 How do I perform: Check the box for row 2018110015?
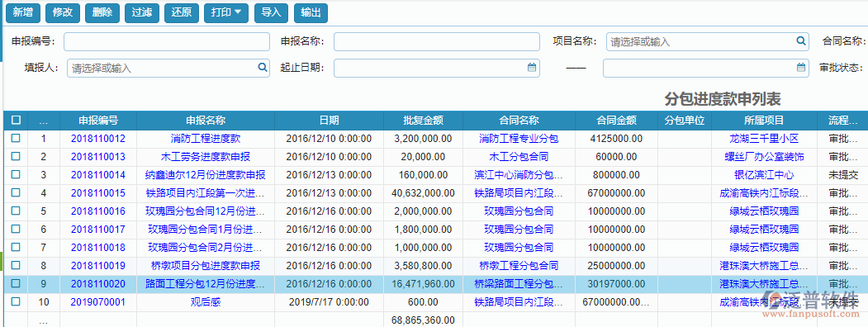(x=16, y=193)
